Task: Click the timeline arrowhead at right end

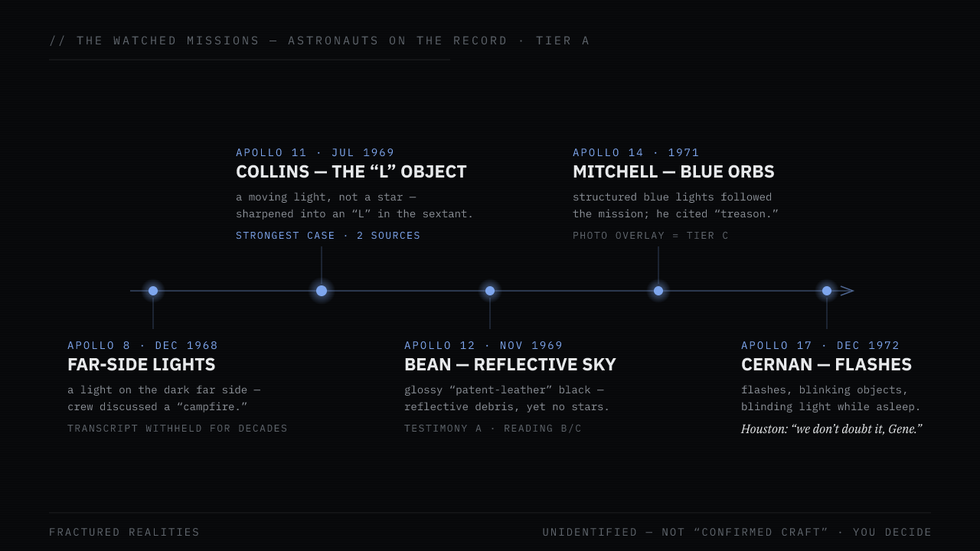Action: click(x=847, y=291)
